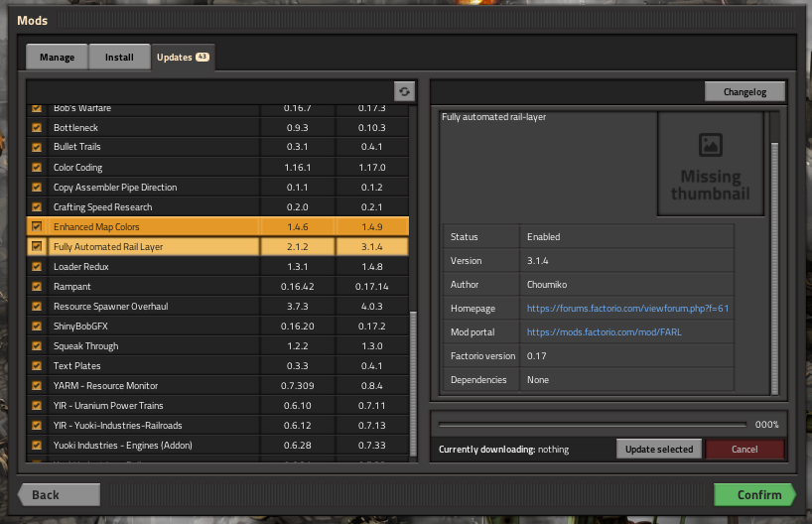
Task: Click the Version value 3.1.4 in details
Action: [538, 260]
